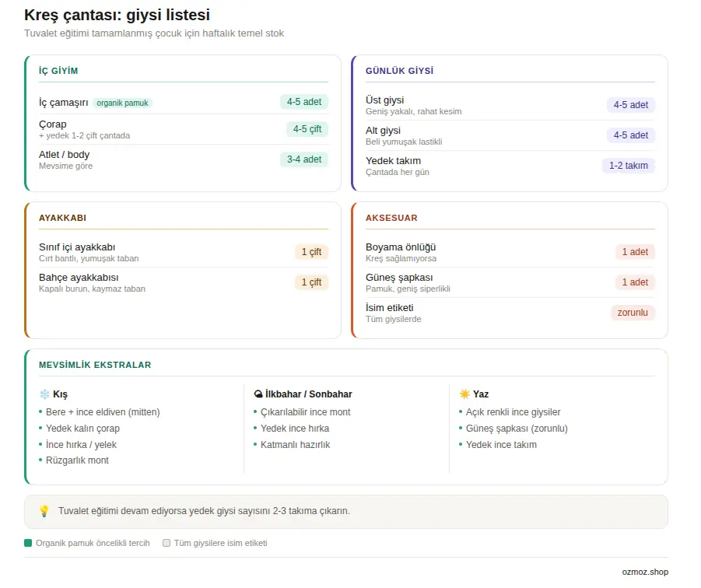Select the AYAKKABI section heading
This screenshot has width=701, height=588.
click(62, 218)
